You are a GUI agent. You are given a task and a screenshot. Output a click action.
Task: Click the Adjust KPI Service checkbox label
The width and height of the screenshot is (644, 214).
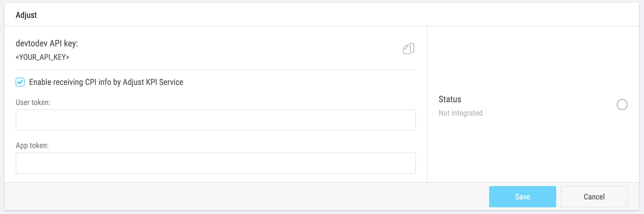(106, 82)
